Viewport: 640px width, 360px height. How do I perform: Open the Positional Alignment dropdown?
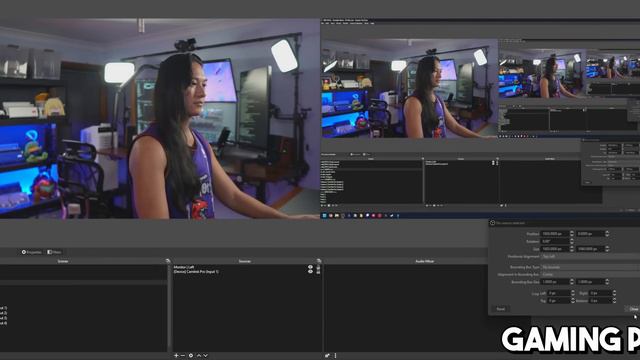pos(590,256)
